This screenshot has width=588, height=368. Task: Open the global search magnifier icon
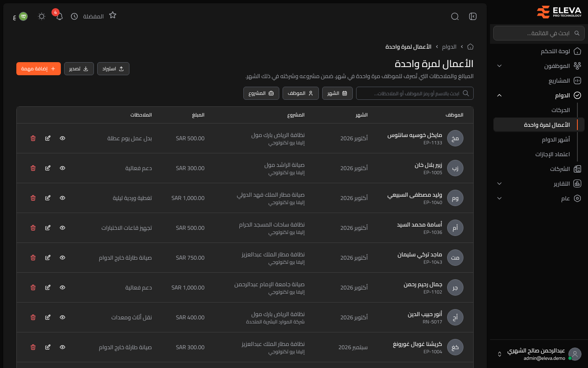pos(455,16)
